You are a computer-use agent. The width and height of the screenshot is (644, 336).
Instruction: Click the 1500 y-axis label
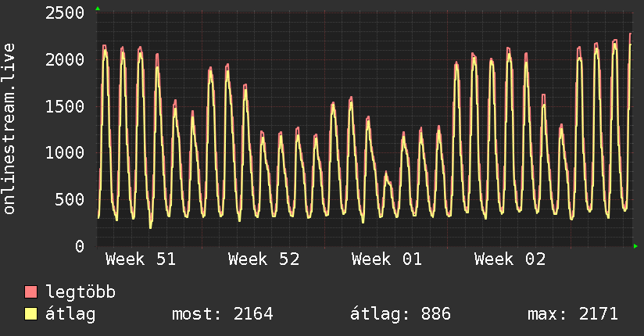(65, 106)
